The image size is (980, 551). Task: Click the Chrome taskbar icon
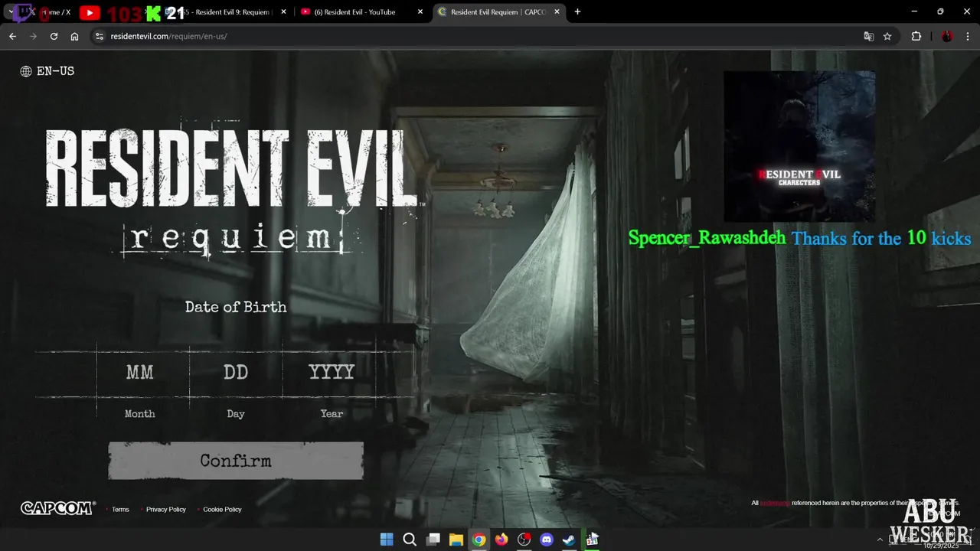click(479, 540)
